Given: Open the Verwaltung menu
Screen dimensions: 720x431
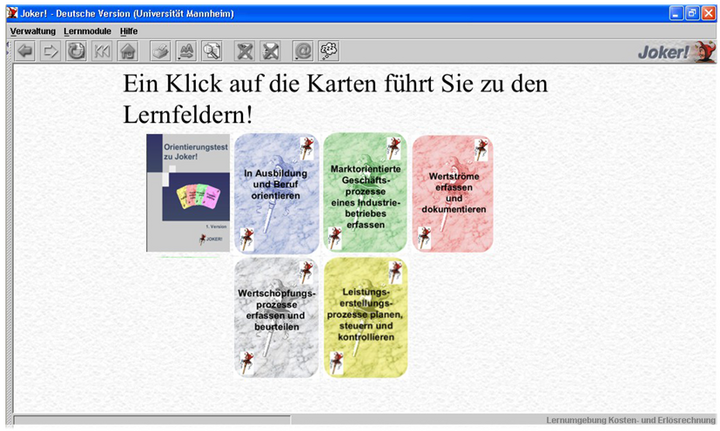Looking at the screenshot, I should coord(33,31).
